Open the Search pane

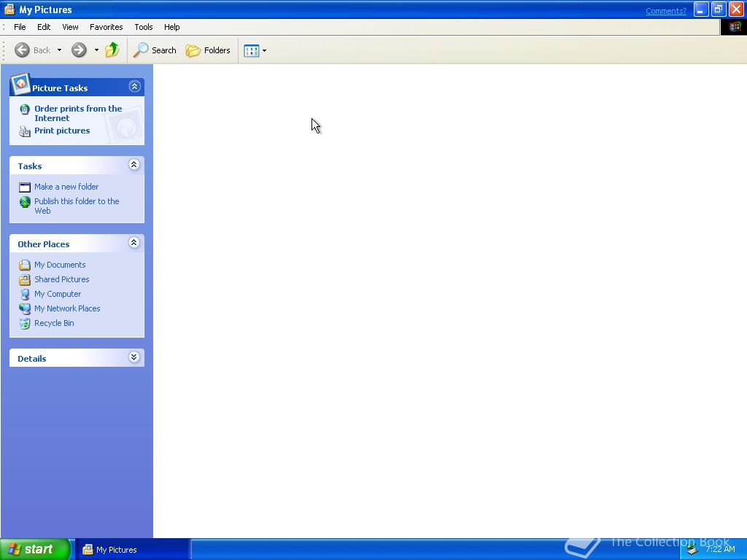(155, 50)
